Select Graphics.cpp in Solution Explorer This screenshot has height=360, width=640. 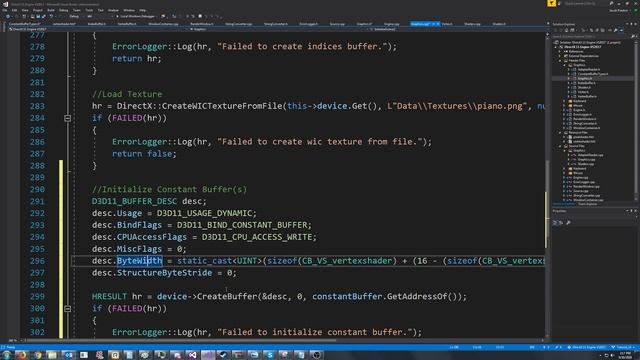click(x=586, y=160)
